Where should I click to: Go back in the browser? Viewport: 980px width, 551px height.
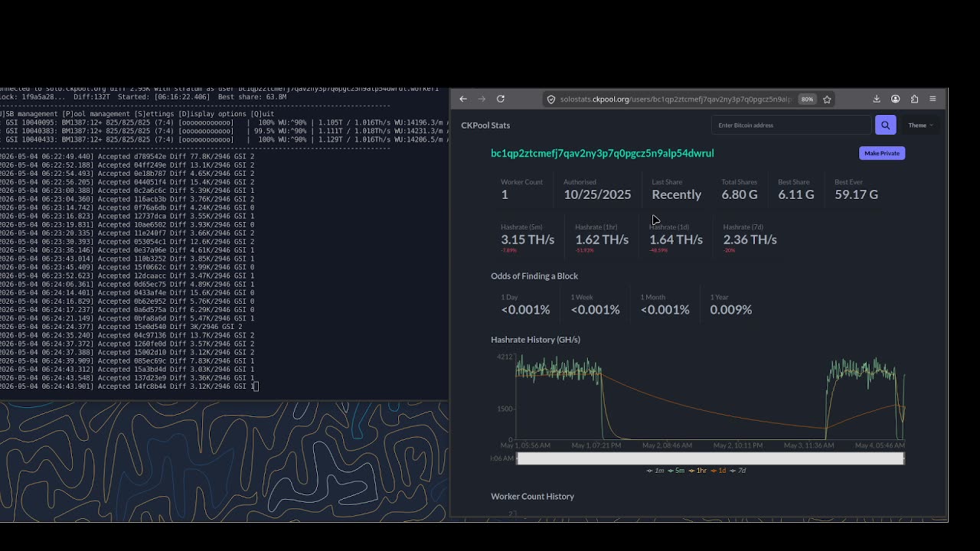(x=463, y=99)
